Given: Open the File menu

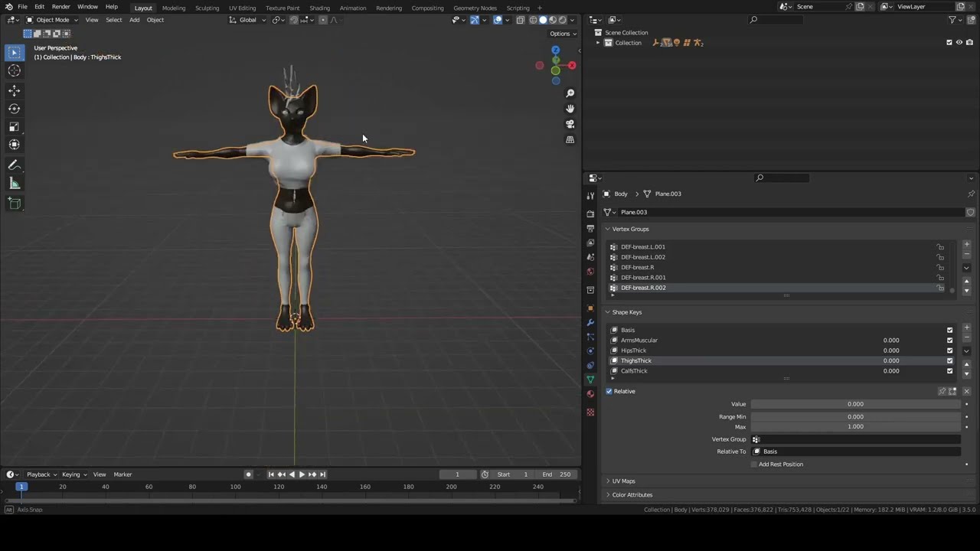Looking at the screenshot, I should click(x=22, y=7).
